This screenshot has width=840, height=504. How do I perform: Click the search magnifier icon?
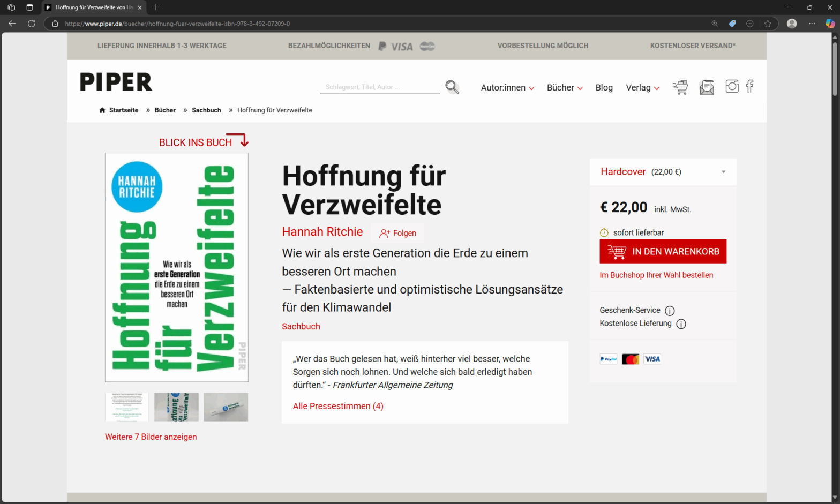(x=452, y=87)
